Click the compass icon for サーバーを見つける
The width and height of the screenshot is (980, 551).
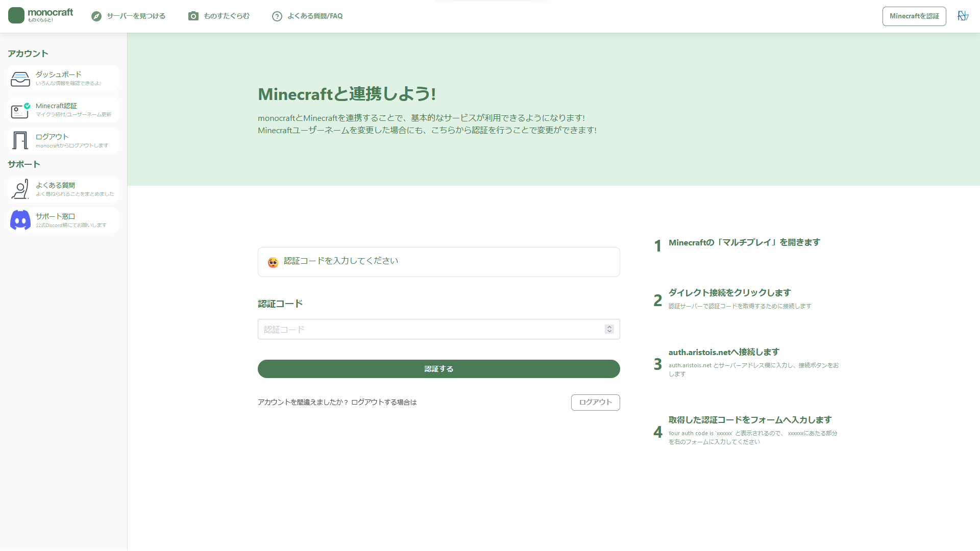click(x=96, y=16)
